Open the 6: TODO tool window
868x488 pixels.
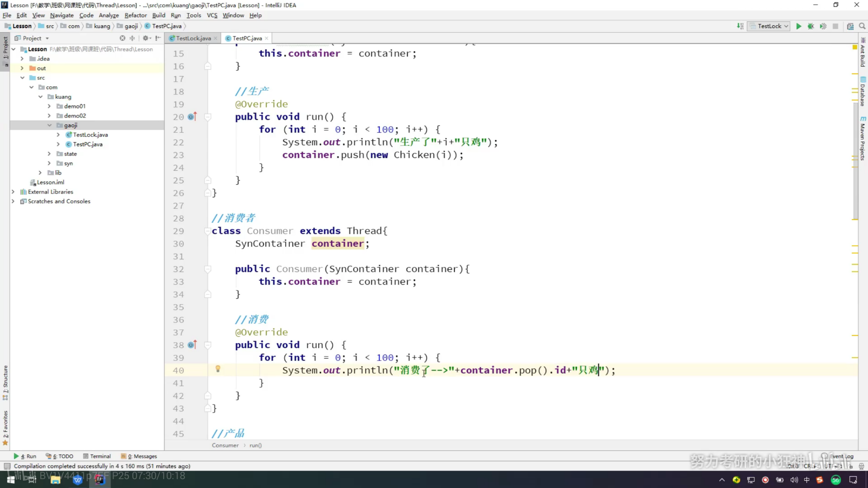(x=59, y=456)
